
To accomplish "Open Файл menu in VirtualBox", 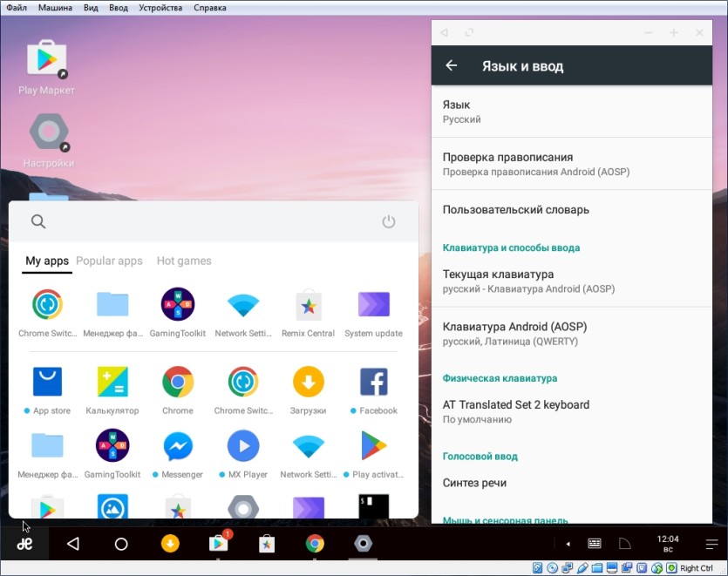I will coord(17,8).
